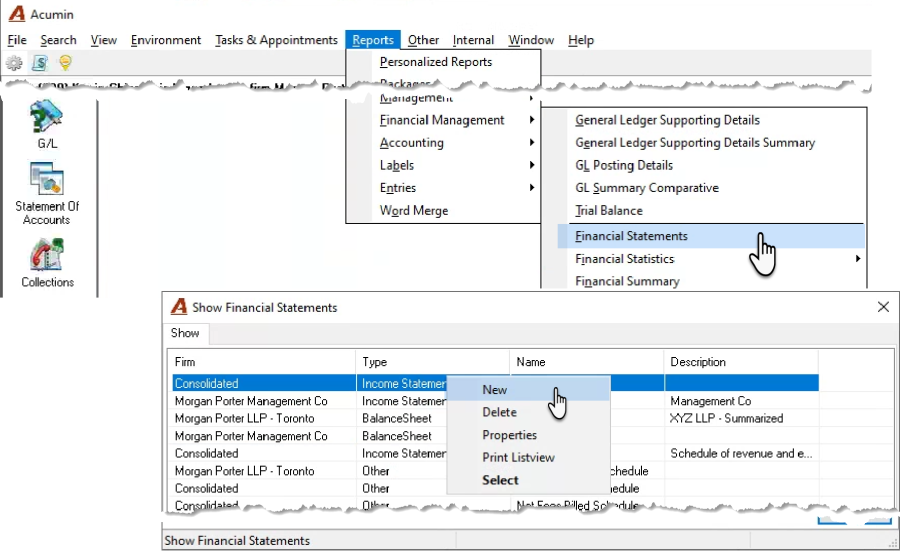Open the Internal menu
900x551 pixels.
[x=473, y=40]
